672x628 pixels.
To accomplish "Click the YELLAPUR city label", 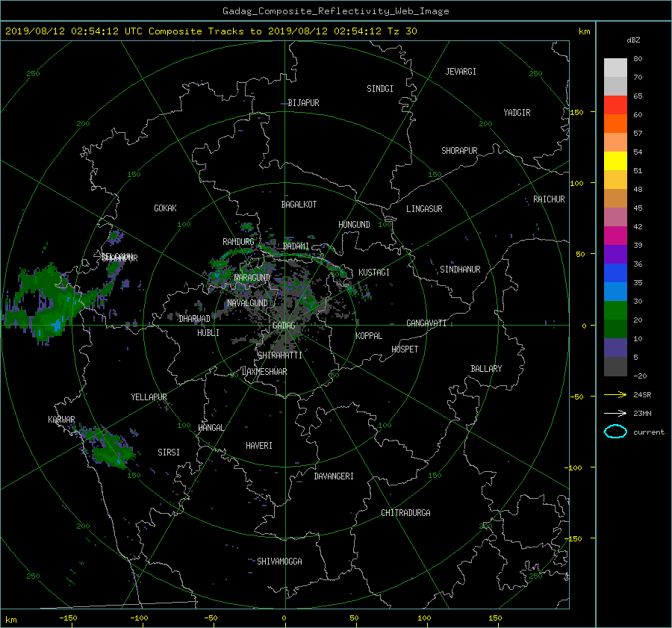I will click(149, 397).
